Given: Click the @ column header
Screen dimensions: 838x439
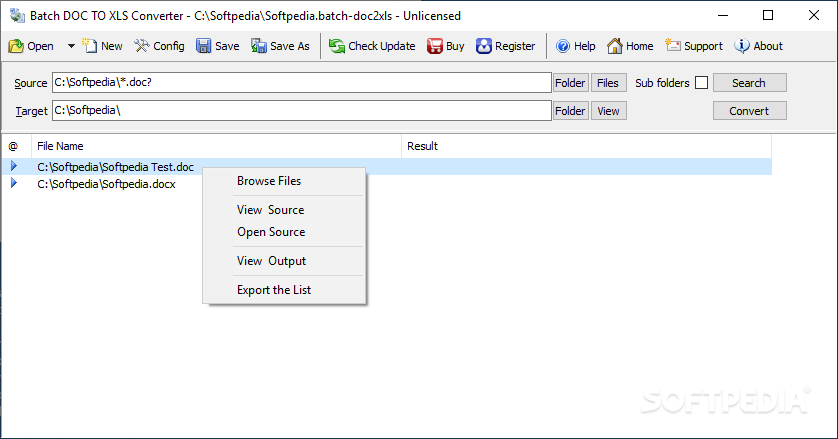Looking at the screenshot, I should click(17, 146).
